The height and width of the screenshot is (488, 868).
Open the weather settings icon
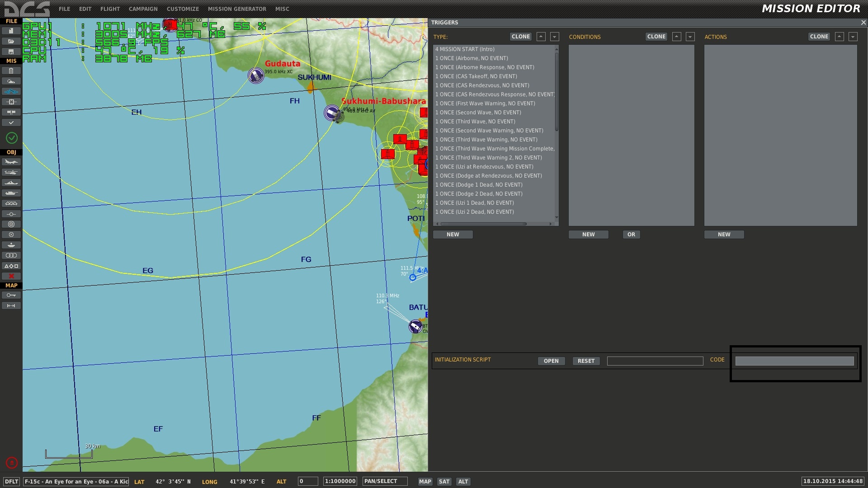tap(11, 81)
